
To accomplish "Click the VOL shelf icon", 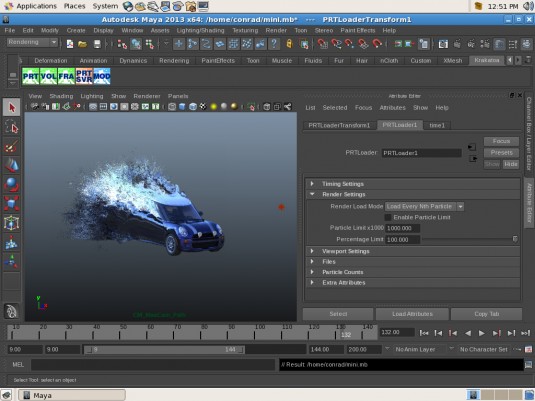I will pyautogui.click(x=48, y=76).
